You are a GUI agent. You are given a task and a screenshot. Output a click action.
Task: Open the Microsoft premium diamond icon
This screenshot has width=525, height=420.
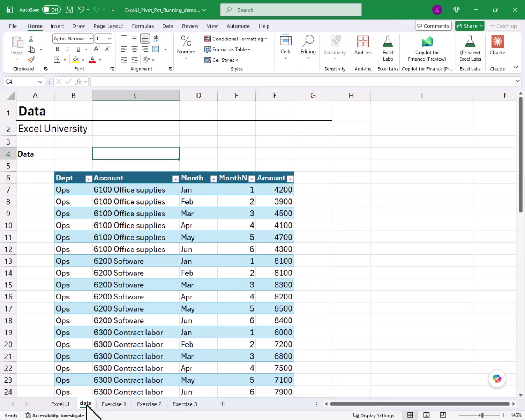tap(457, 10)
